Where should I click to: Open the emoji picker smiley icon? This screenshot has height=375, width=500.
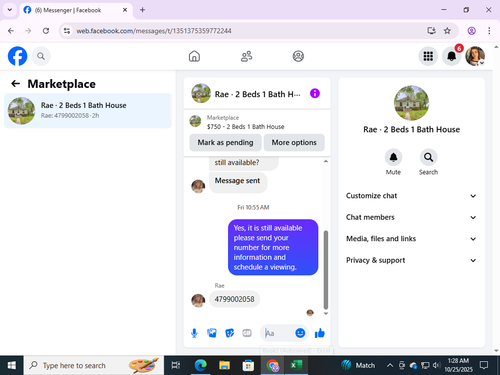pos(300,333)
